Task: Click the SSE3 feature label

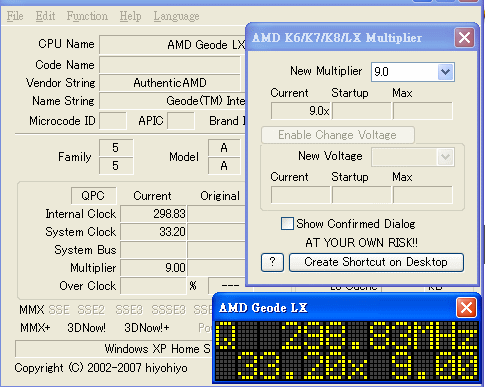Action: click(129, 310)
